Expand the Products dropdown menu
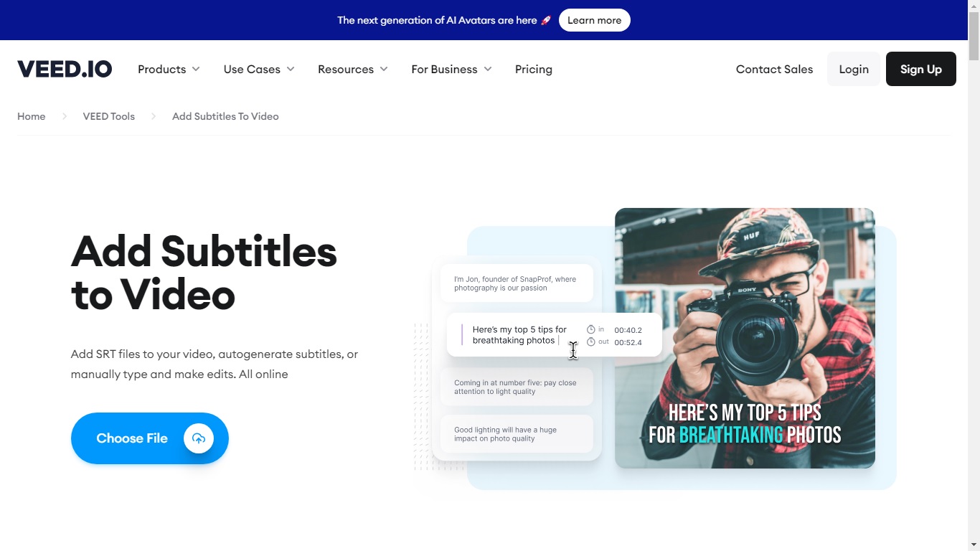The height and width of the screenshot is (551, 980). pos(169,69)
